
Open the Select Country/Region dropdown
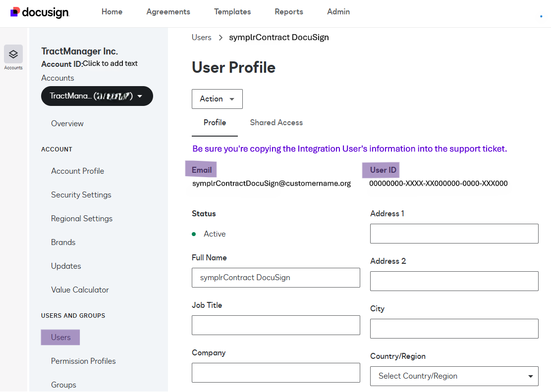click(x=454, y=376)
